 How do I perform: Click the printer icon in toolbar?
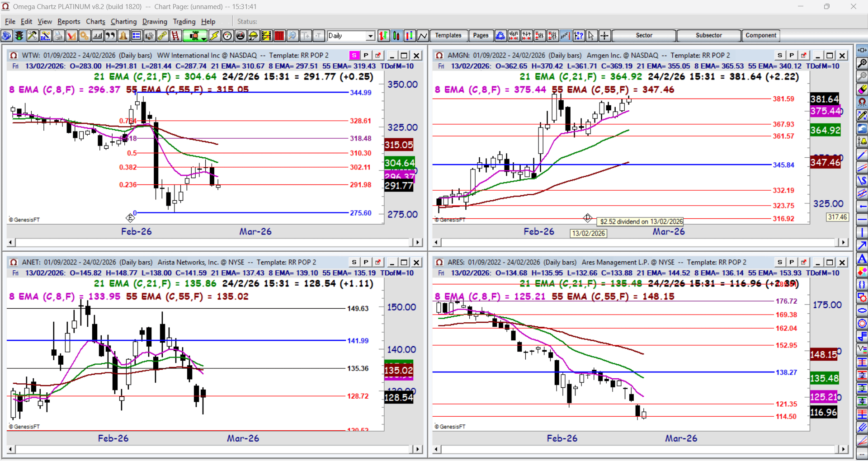(58, 36)
